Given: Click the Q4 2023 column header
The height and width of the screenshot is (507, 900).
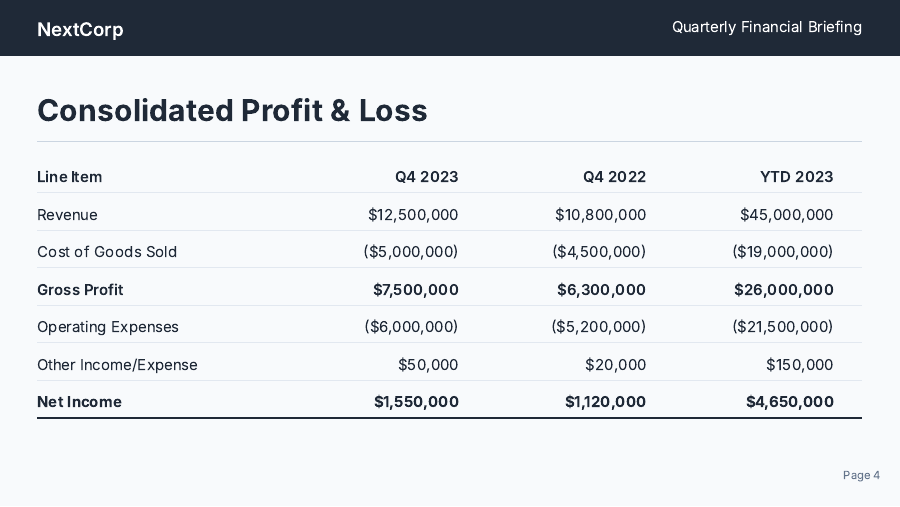Looking at the screenshot, I should click(x=426, y=177).
